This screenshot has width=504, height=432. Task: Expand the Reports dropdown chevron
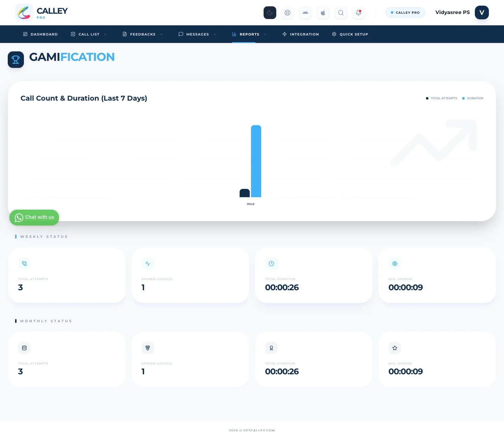[265, 34]
